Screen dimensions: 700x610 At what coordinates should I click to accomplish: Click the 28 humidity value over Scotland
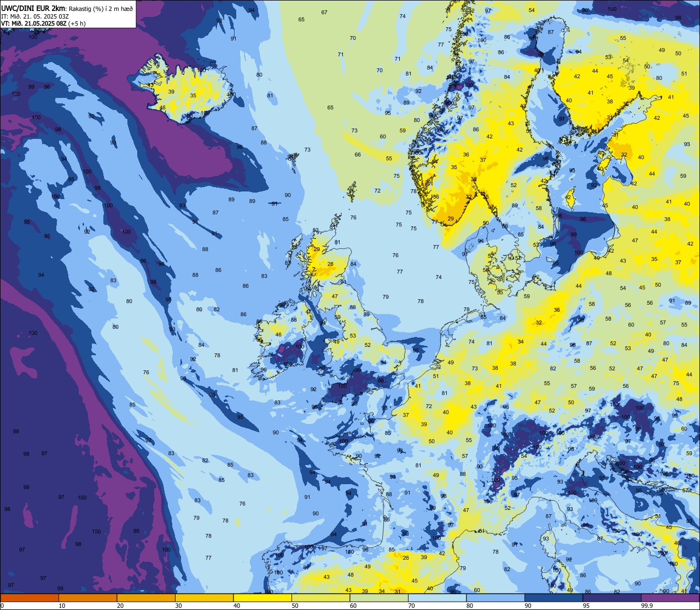point(330,264)
